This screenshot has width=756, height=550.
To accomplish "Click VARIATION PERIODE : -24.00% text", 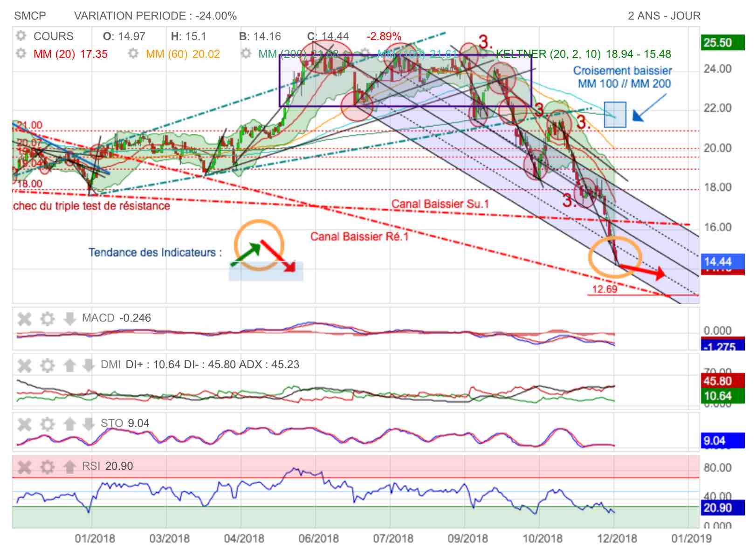I will (x=155, y=16).
